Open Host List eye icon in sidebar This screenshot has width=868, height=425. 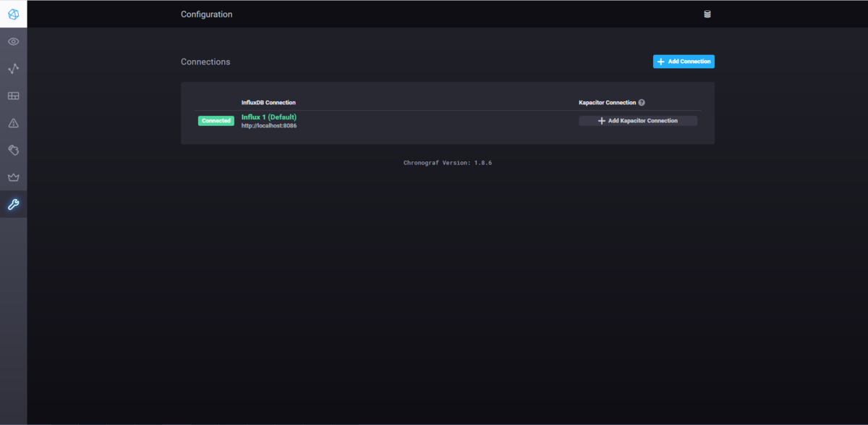pyautogui.click(x=13, y=42)
